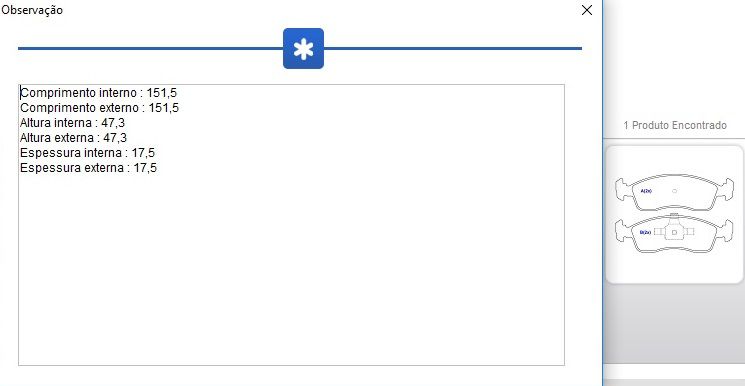
Task: Click the '1 Produto Encontrado' label
Action: click(675, 125)
